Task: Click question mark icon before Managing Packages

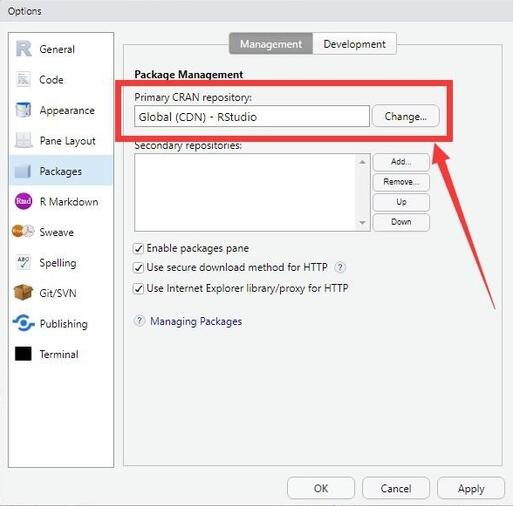Action: [x=139, y=321]
